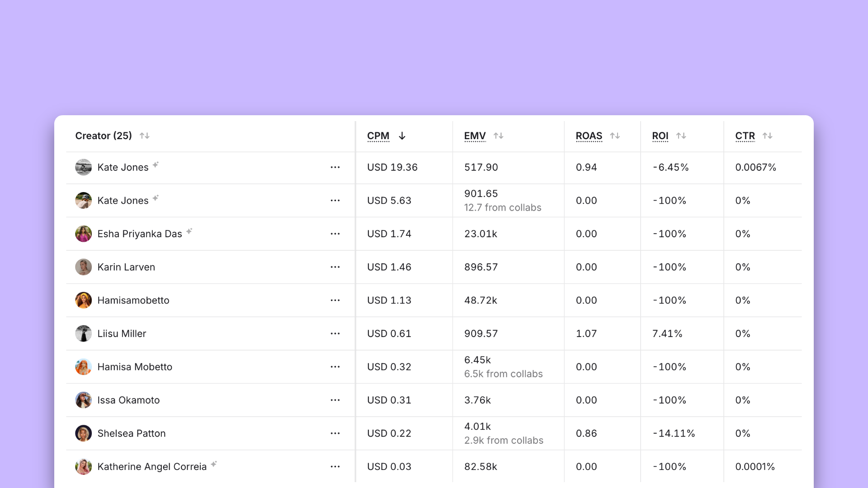Open Issa Okamoto creator name
868x488 pixels.
click(x=128, y=400)
